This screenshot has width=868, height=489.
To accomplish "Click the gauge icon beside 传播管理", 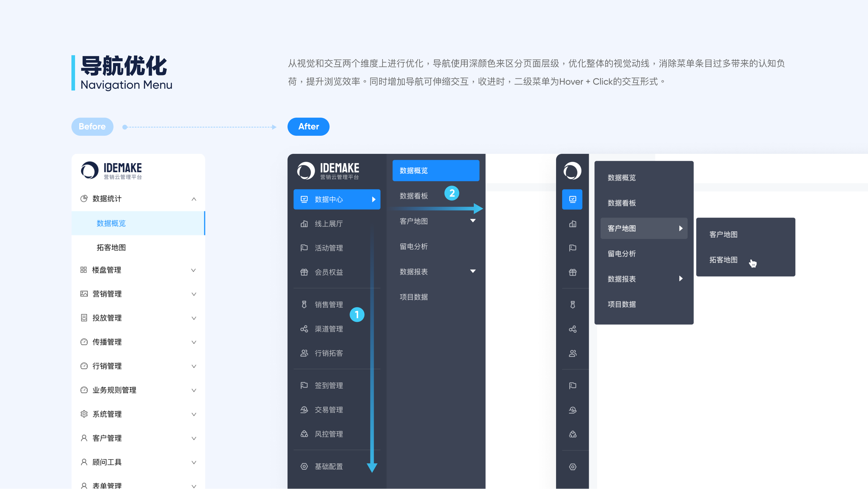I will [x=84, y=342].
